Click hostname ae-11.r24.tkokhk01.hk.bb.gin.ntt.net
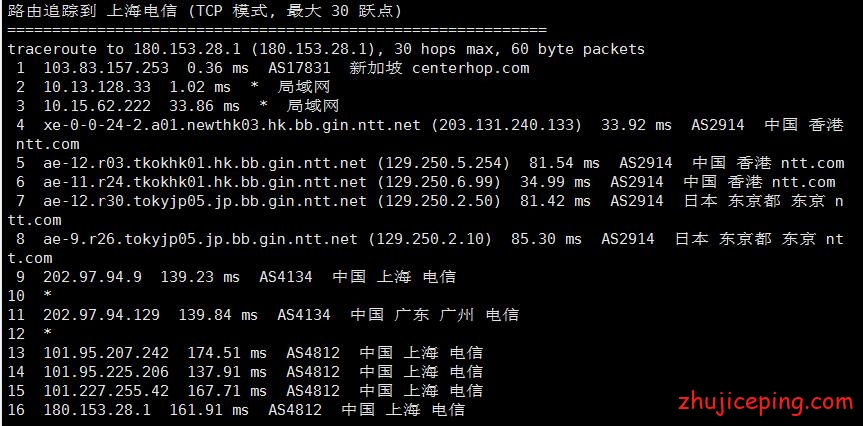863x426 pixels. tap(205, 182)
